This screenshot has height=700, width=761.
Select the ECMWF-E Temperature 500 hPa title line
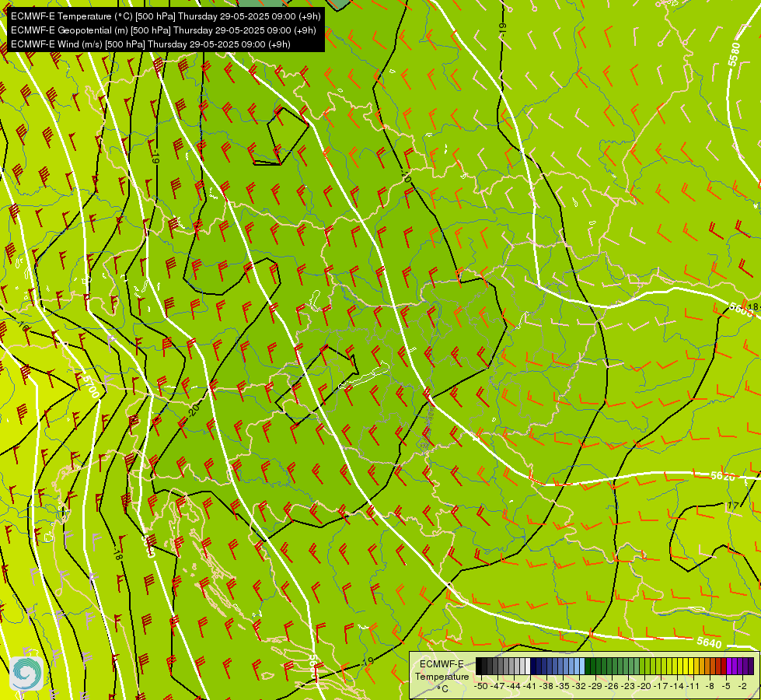coord(166,16)
